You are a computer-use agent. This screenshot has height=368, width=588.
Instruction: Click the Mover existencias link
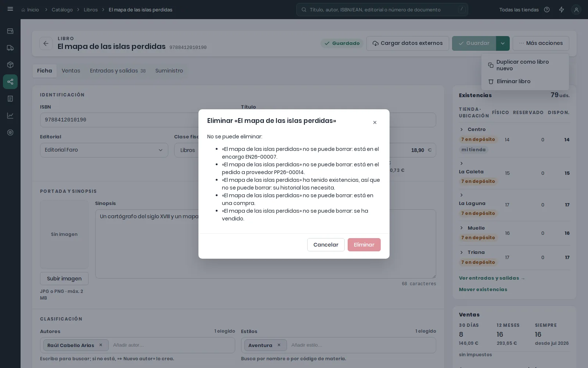(x=483, y=290)
